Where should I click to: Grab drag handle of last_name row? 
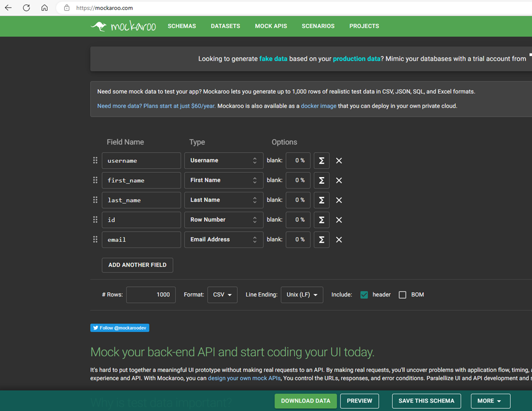pos(95,200)
